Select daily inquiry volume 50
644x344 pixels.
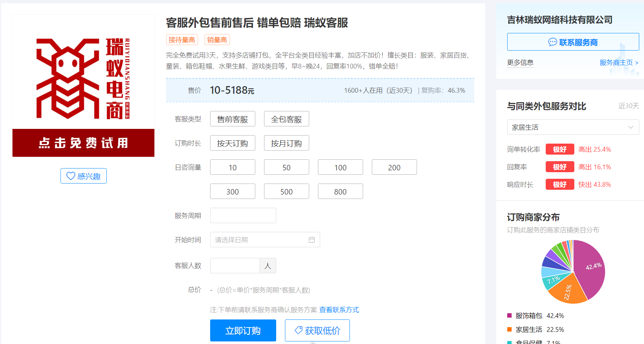coord(286,167)
